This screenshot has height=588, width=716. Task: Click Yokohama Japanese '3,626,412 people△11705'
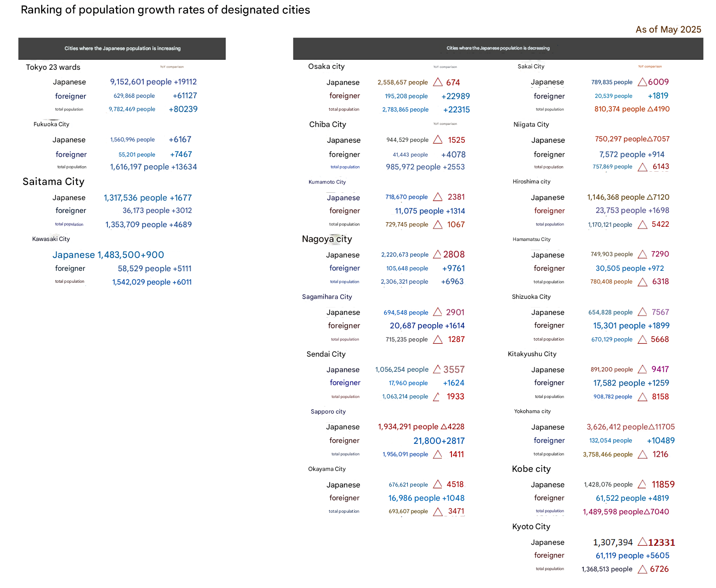tap(631, 427)
